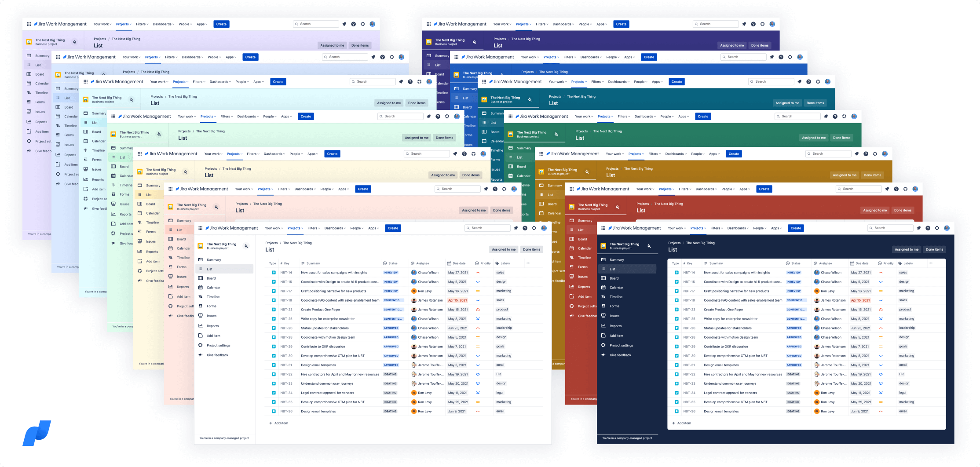The width and height of the screenshot is (980, 467).
Task: Open theme paint bucket in pink-themed window
Action: 216,207
